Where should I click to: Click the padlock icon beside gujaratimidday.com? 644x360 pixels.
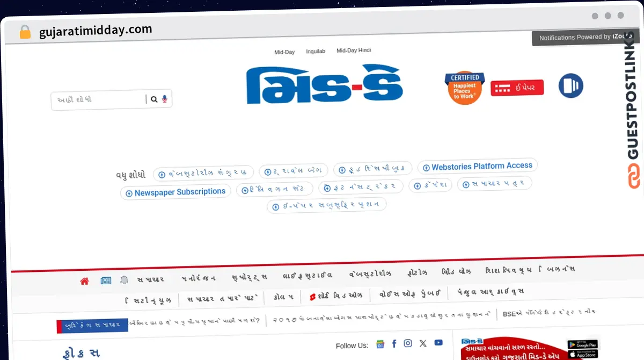tap(25, 32)
